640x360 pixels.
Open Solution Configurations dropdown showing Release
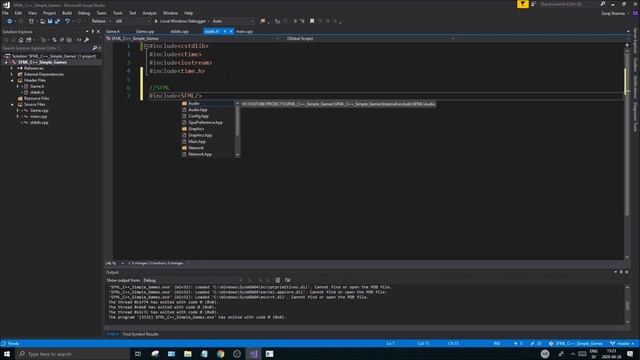coord(101,21)
